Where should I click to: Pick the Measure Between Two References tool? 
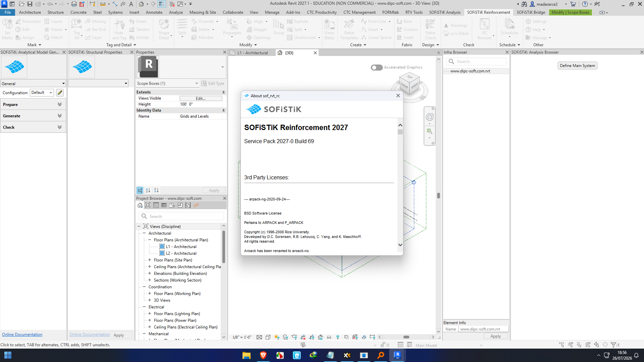[x=103, y=4]
